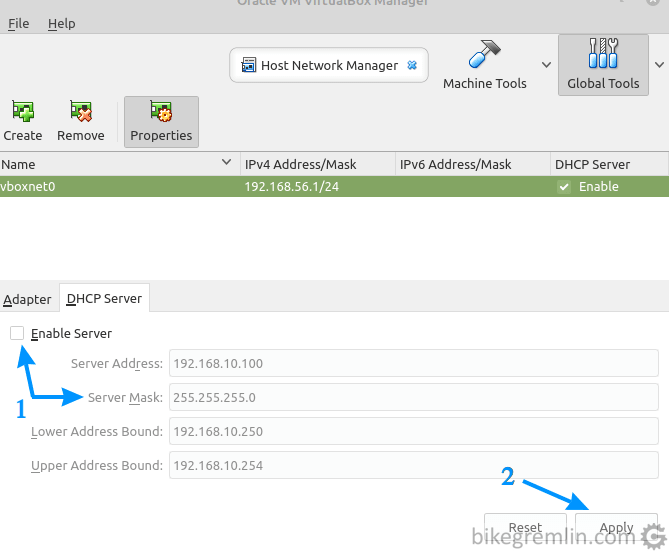Viewport: 669px width, 551px height.
Task: Click the Server Mask field
Action: [x=414, y=397]
